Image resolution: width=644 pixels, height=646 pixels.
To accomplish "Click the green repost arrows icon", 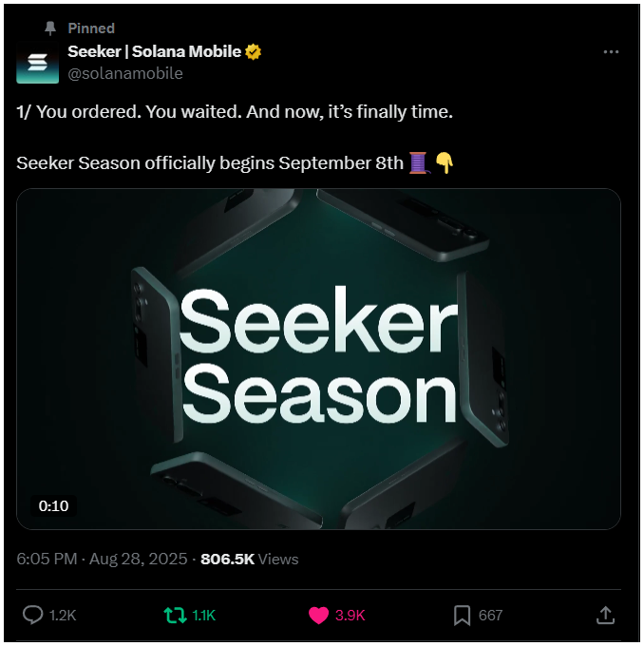I will pyautogui.click(x=175, y=615).
